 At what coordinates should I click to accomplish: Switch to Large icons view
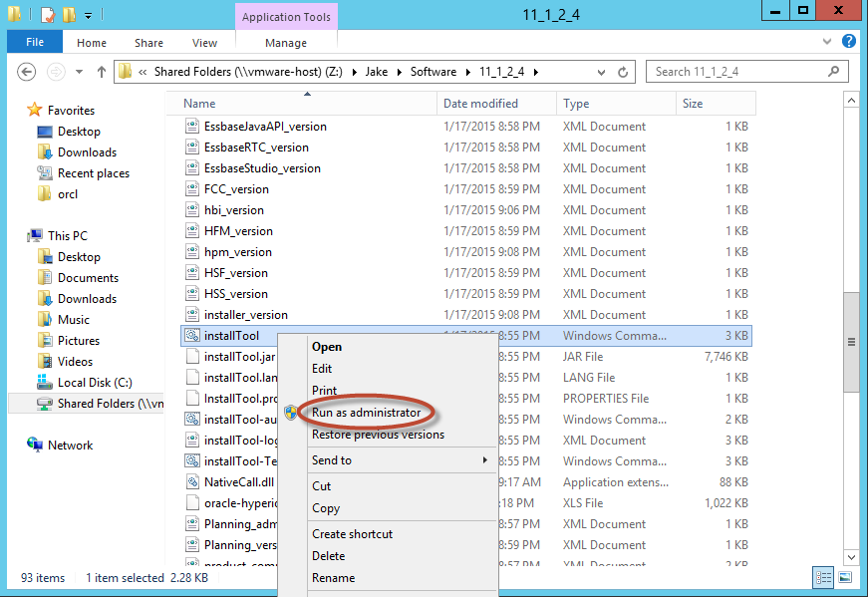click(845, 578)
